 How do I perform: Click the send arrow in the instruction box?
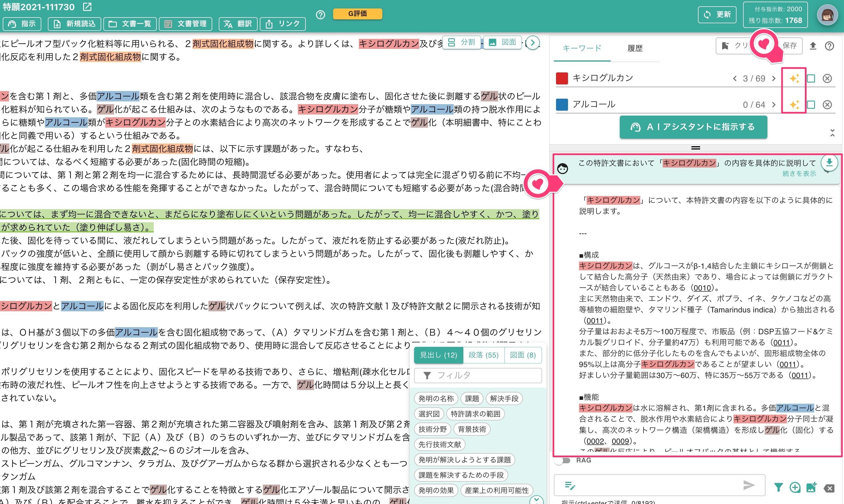point(749,485)
